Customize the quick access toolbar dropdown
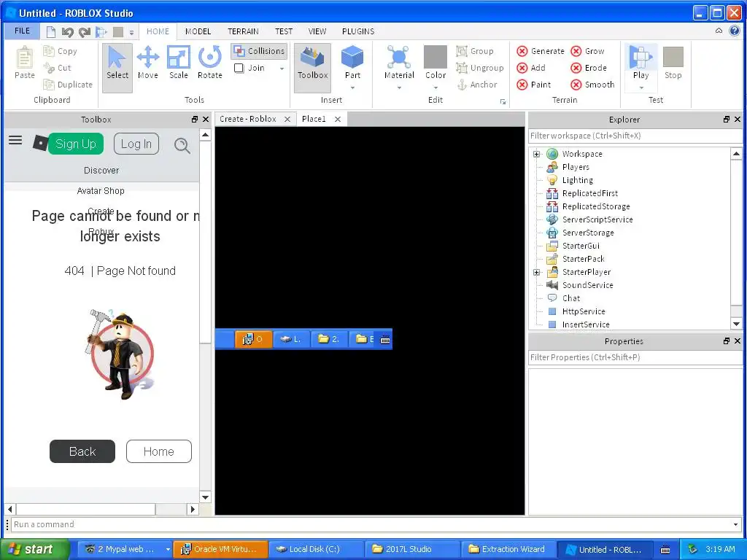 [x=131, y=32]
